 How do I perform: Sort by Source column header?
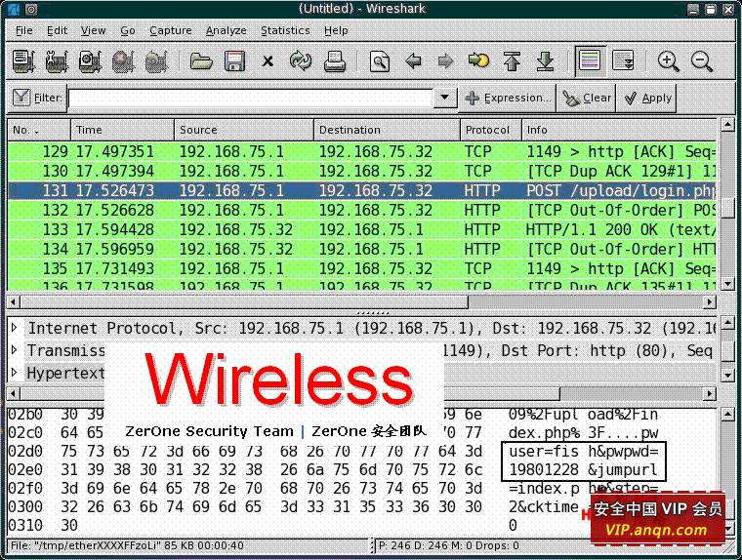point(244,130)
